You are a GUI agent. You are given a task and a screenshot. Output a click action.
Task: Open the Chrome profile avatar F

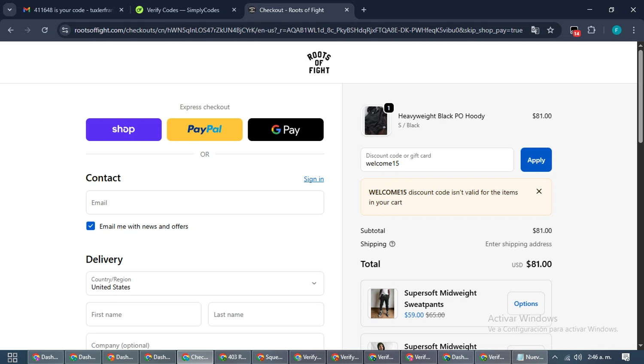click(x=617, y=30)
